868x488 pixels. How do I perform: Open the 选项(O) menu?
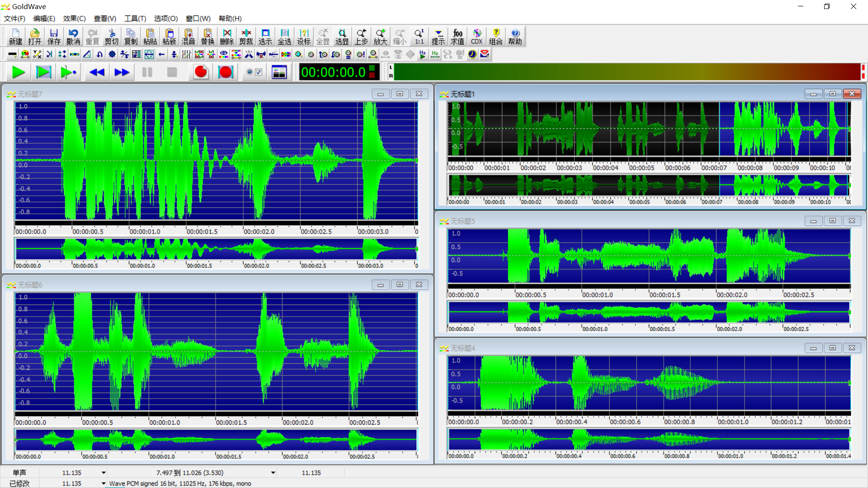(166, 19)
